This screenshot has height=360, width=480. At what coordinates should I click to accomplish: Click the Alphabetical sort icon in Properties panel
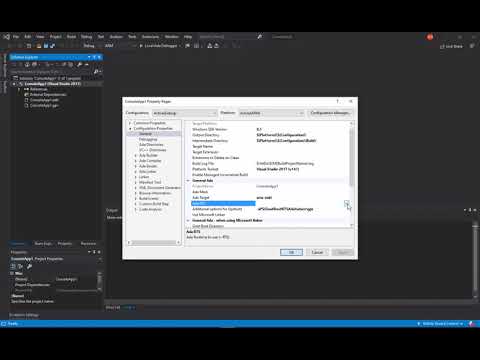click(x=20, y=266)
